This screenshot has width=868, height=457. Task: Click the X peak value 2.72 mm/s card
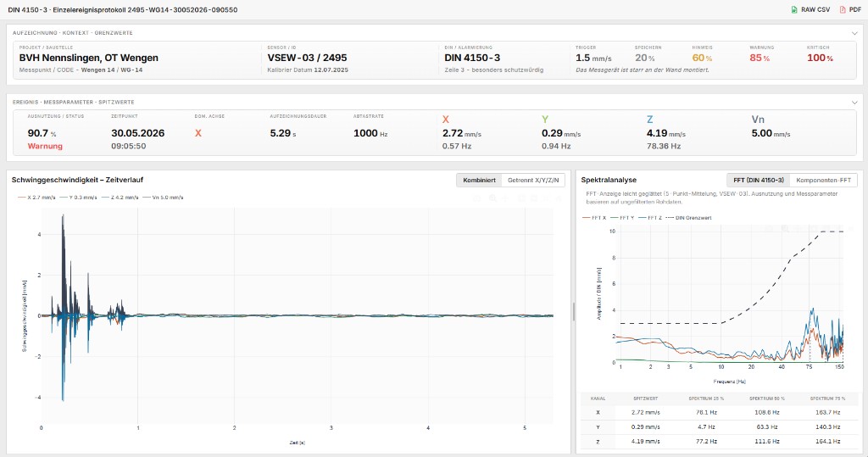462,133
